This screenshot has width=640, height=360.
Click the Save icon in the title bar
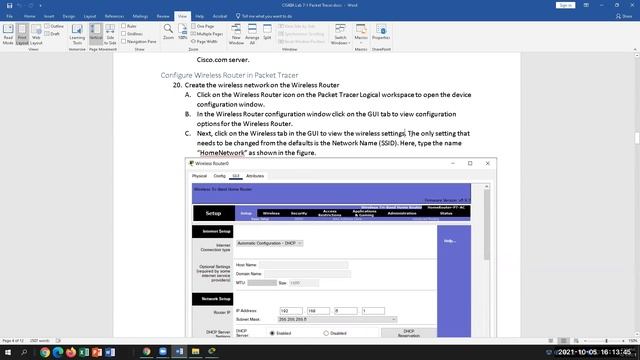click(9, 5)
